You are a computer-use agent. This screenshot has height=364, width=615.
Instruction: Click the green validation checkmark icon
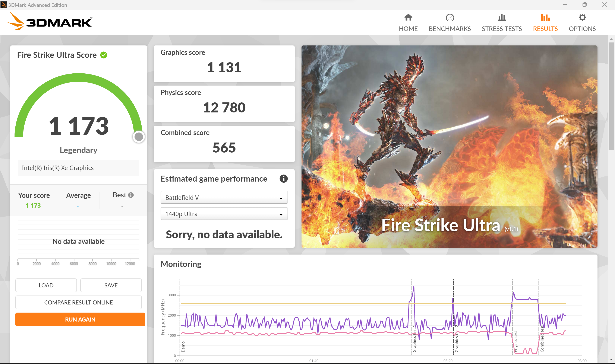104,55
